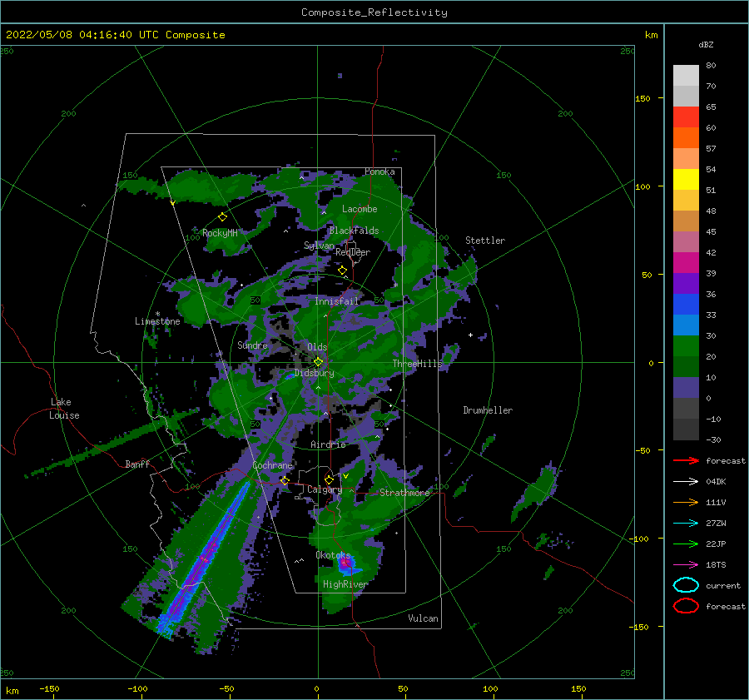Click the Limestone label

[157, 321]
